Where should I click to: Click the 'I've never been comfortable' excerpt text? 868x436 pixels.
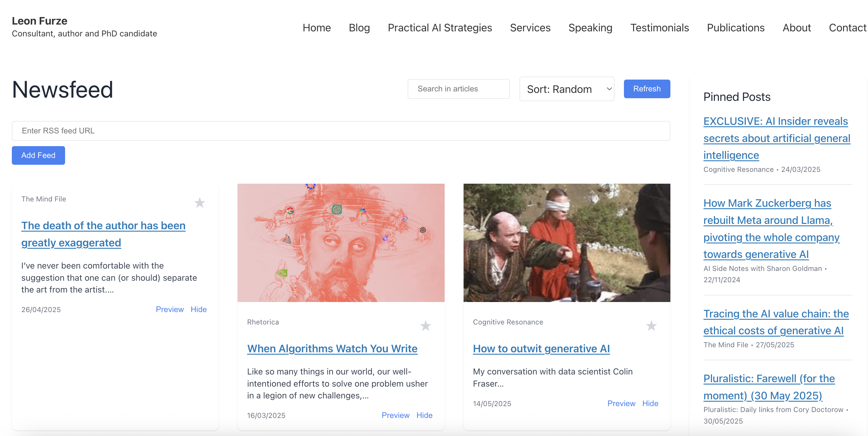[x=109, y=277]
